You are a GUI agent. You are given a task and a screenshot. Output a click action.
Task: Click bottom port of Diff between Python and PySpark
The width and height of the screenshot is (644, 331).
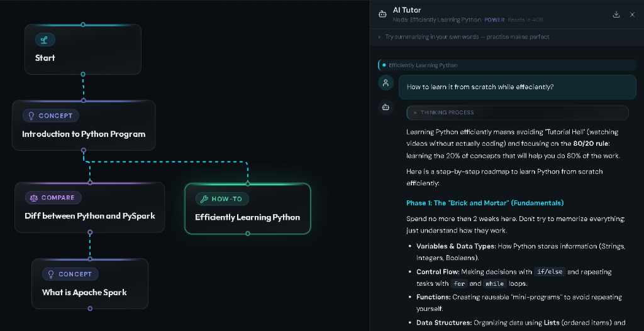pyautogui.click(x=90, y=232)
